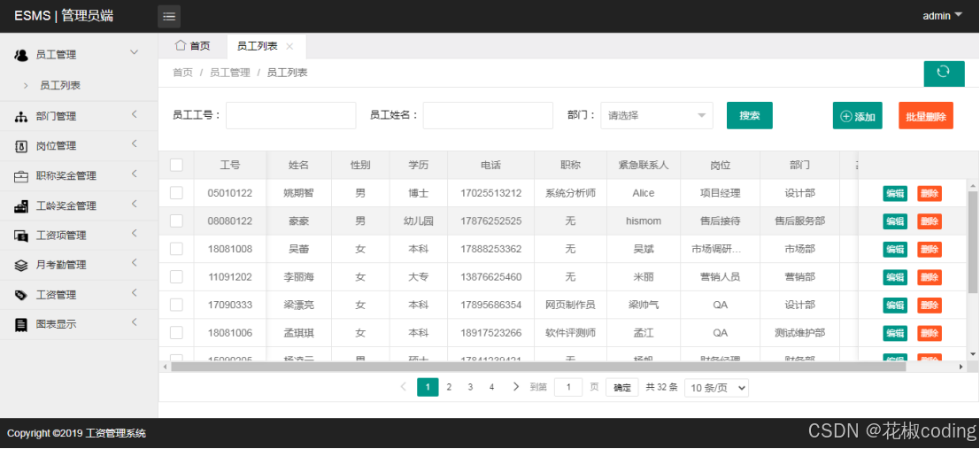This screenshot has width=980, height=449.
Task: Click the 工龄奖金管理 icon
Action: click(x=21, y=205)
